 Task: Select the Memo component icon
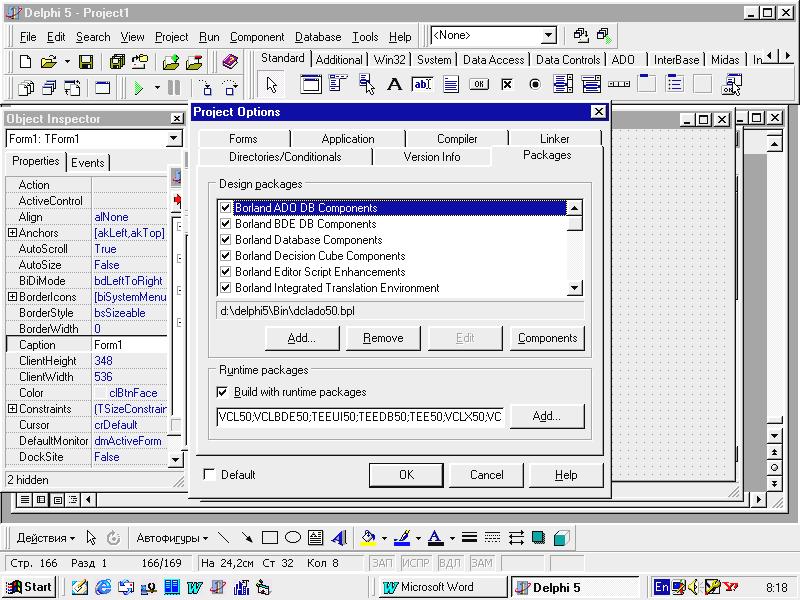click(451, 84)
